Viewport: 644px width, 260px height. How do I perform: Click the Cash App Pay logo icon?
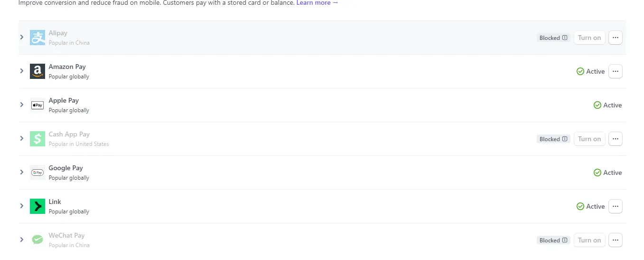[37, 139]
